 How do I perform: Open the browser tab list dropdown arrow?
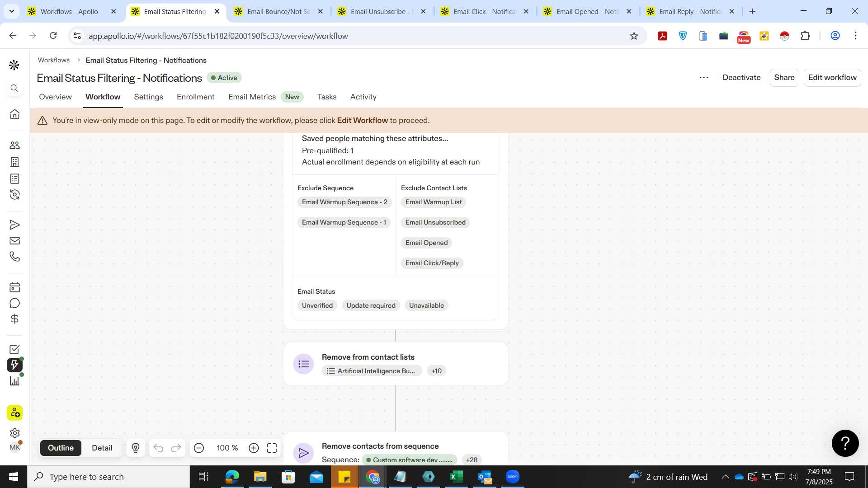pos(12,11)
